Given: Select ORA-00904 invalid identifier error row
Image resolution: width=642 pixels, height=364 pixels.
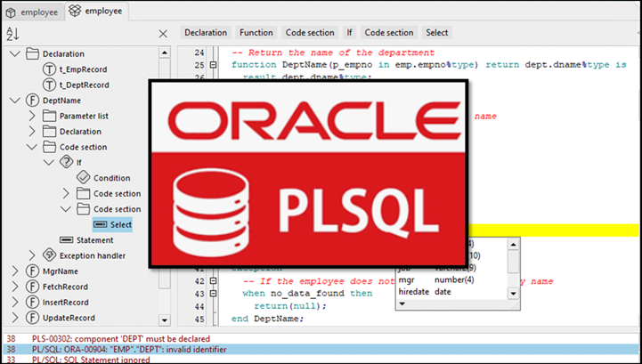Looking at the screenshot, I should [321, 350].
